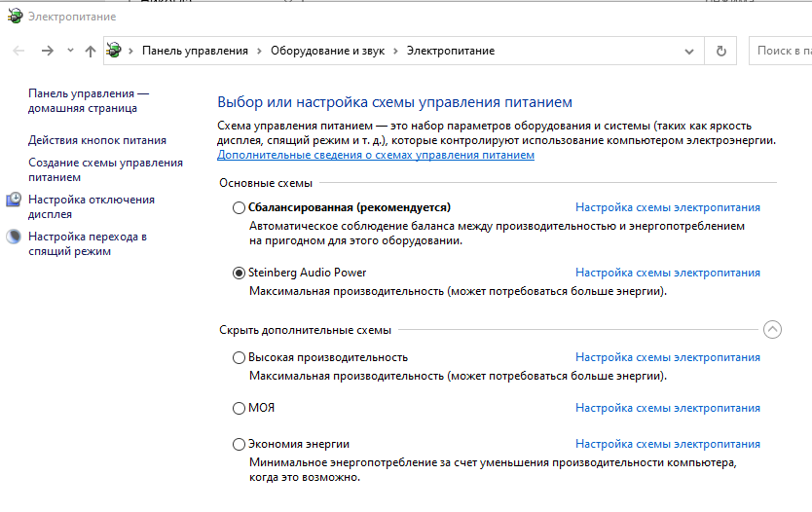Open Дополнительные сведения о схемах link
The height and width of the screenshot is (512, 812).
click(x=375, y=155)
